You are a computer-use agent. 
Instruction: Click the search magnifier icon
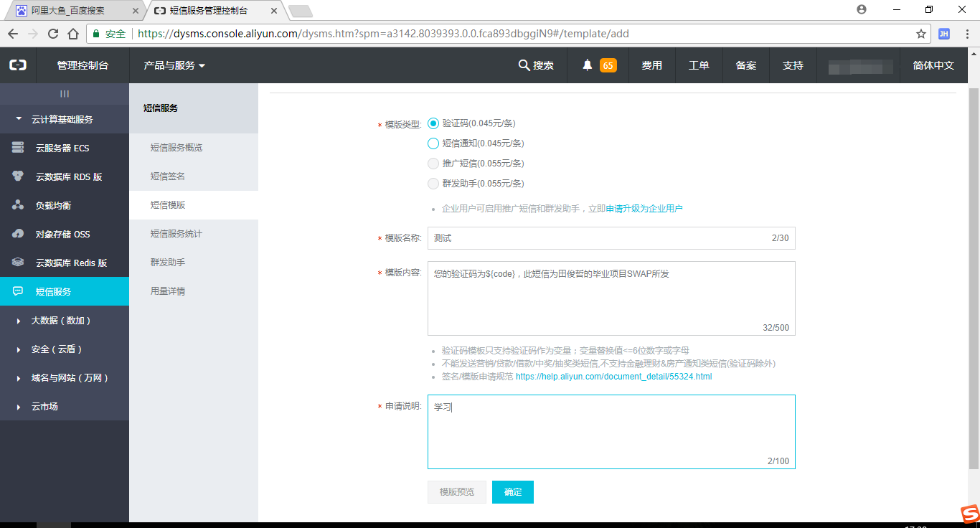click(524, 65)
